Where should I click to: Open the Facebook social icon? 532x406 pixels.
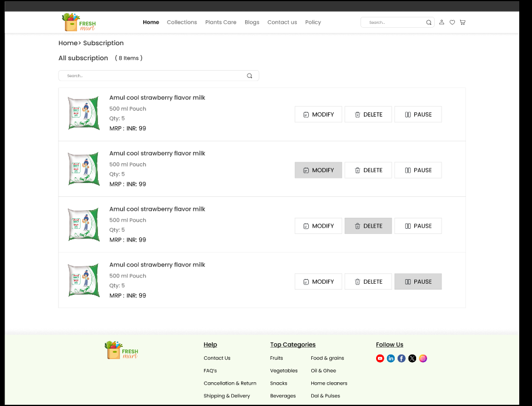click(x=402, y=358)
